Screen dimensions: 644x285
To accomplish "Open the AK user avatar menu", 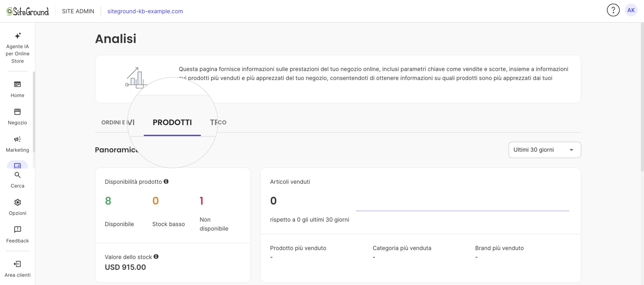I will point(631,10).
